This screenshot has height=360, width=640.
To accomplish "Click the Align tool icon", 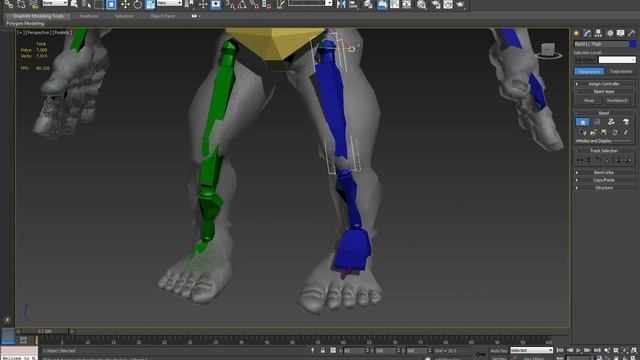I will coord(354,4).
